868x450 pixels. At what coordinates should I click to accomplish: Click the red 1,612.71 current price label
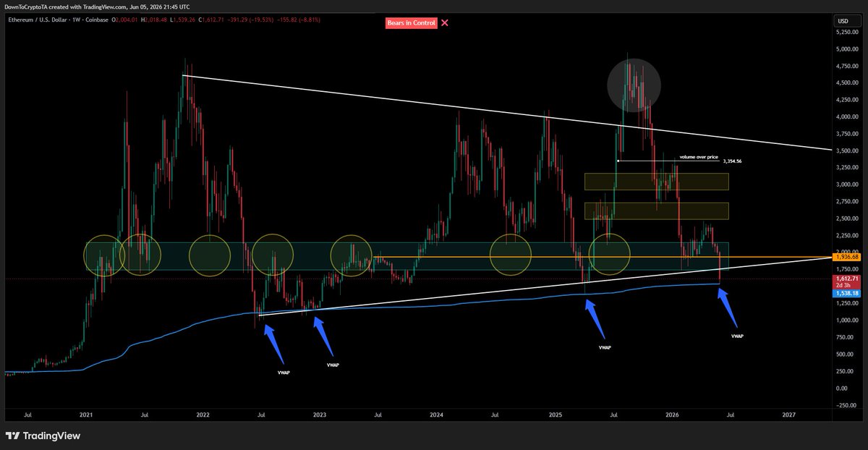pyautogui.click(x=846, y=278)
